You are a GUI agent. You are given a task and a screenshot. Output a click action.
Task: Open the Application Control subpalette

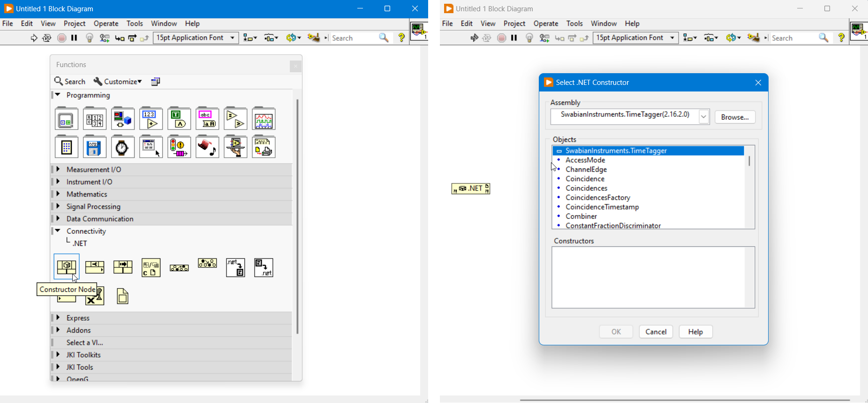[x=235, y=147]
